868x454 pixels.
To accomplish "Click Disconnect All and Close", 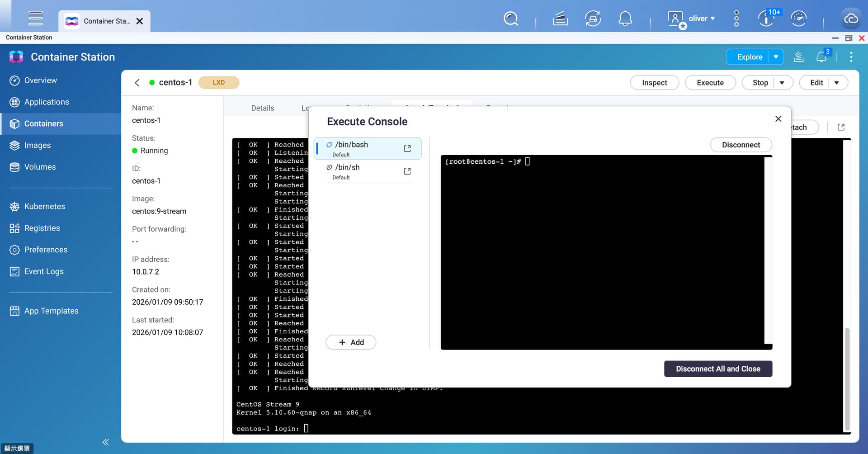I will (717, 369).
